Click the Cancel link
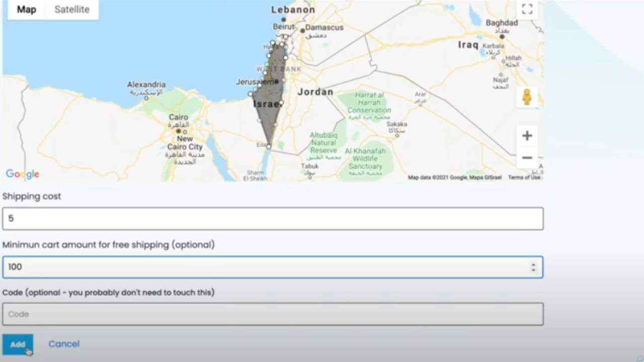This screenshot has height=362, width=644. tap(63, 344)
